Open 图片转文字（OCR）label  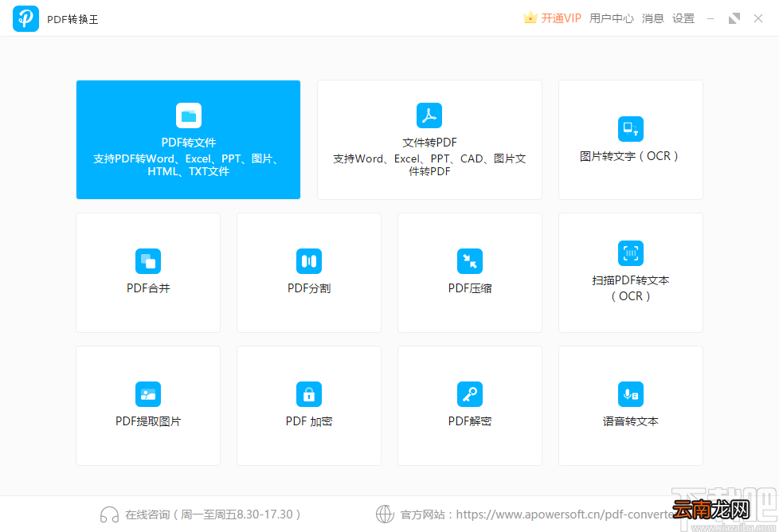631,156
